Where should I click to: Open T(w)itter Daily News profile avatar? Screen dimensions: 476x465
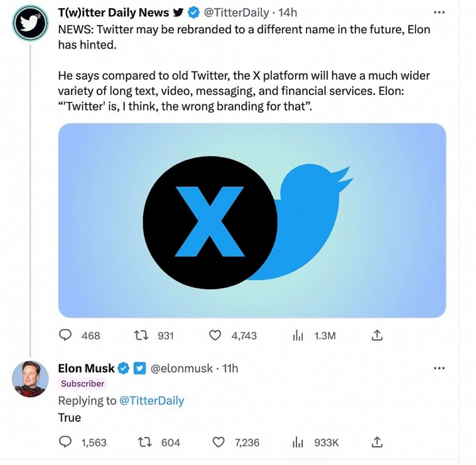[30, 23]
